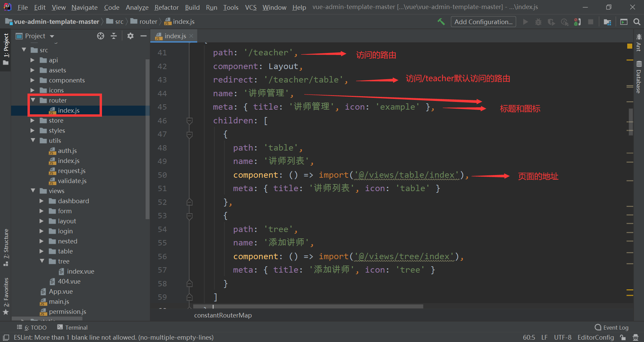The height and width of the screenshot is (342, 644).
Task: Fold the children array at line 46
Action: tap(190, 121)
